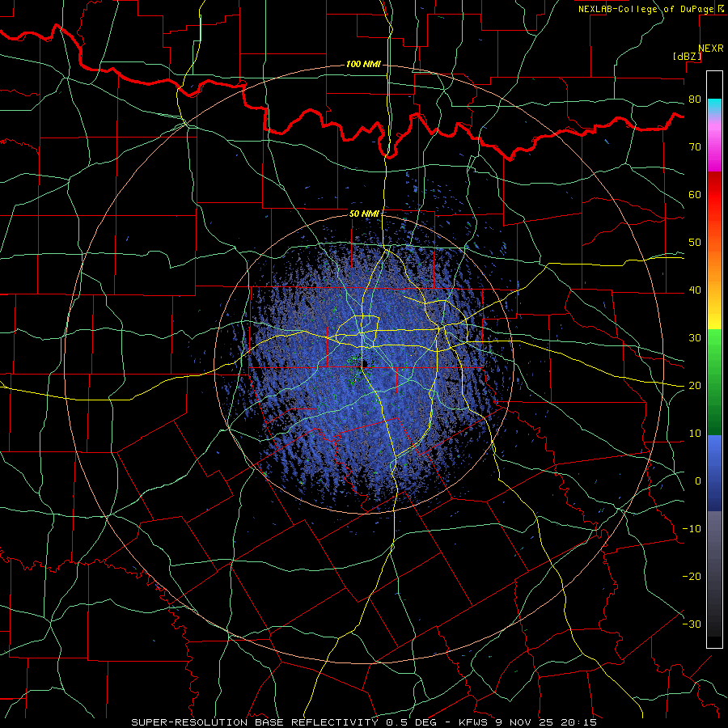Click the 100 NMI range ring label

(363, 64)
